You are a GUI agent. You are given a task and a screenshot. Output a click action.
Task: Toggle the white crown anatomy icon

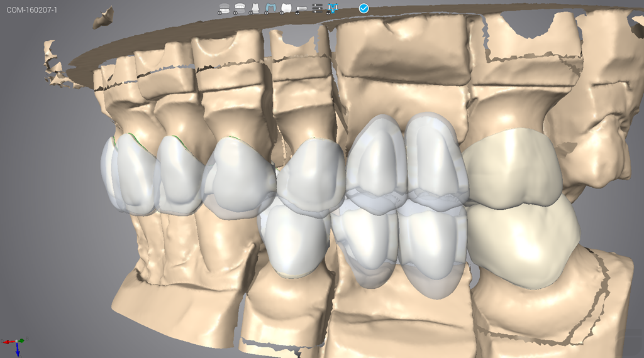[x=286, y=9]
